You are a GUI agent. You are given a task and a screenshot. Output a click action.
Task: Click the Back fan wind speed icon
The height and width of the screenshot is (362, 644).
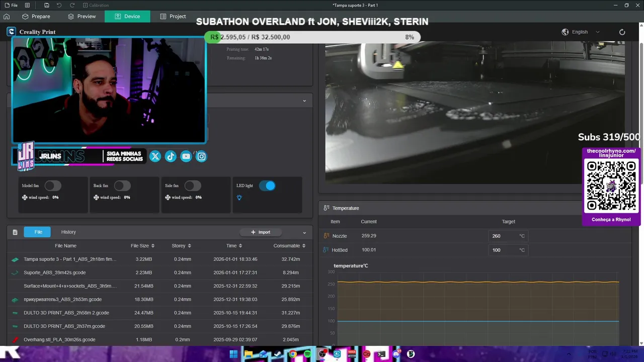pos(96,198)
